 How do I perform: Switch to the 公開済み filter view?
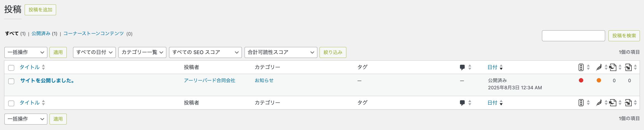(41, 34)
